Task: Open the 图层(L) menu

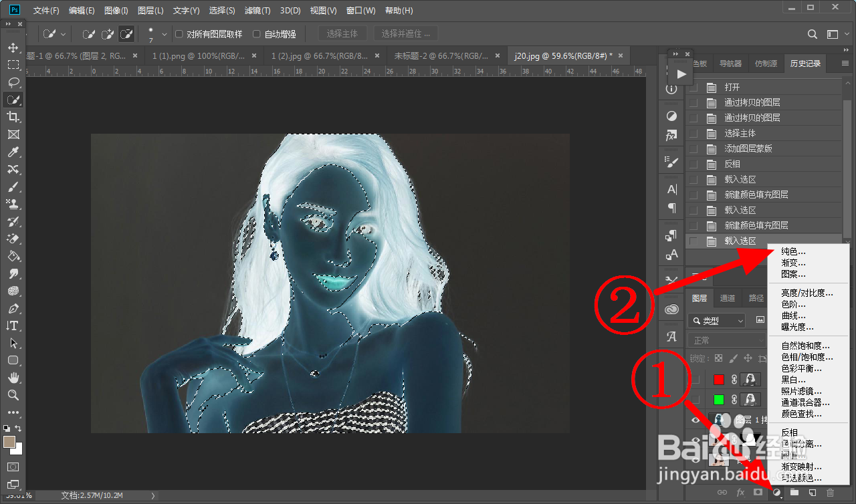Action: click(150, 11)
